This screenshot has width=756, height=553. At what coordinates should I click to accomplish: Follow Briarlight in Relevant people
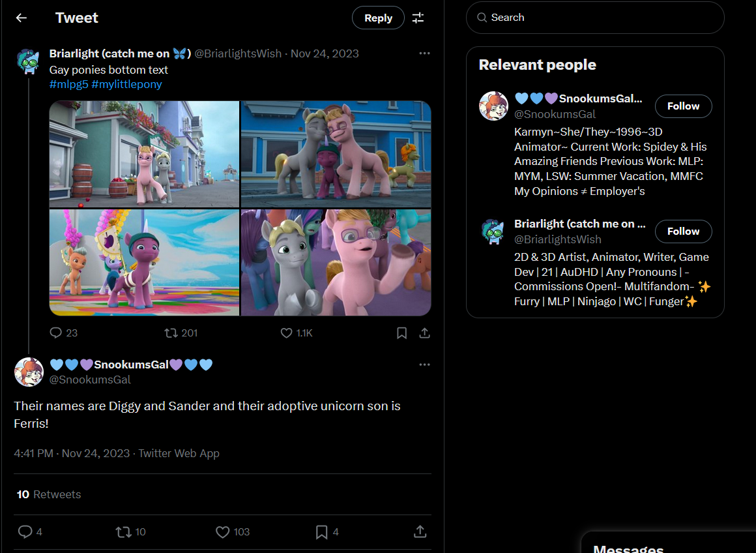[683, 232]
